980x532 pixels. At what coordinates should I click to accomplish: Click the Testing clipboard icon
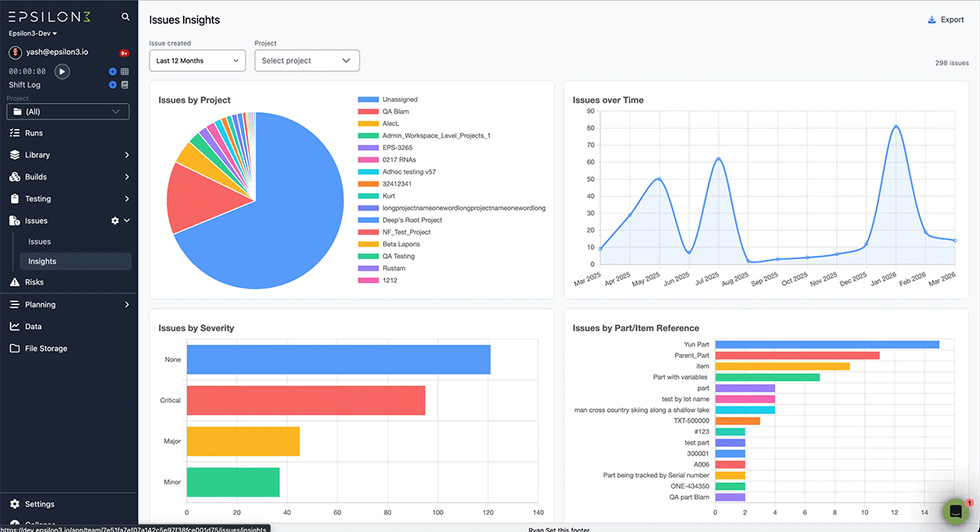click(x=15, y=199)
